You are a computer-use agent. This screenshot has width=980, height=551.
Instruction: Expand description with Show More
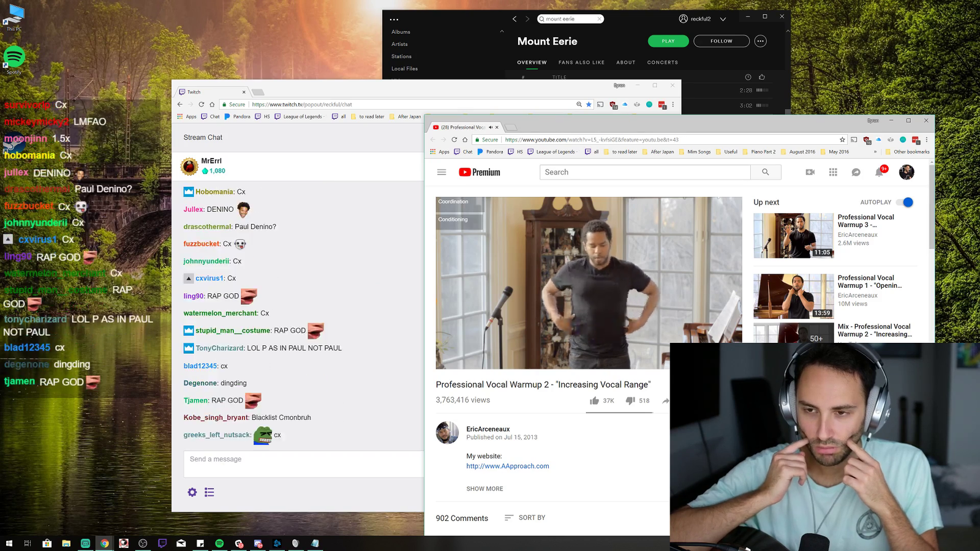(484, 489)
